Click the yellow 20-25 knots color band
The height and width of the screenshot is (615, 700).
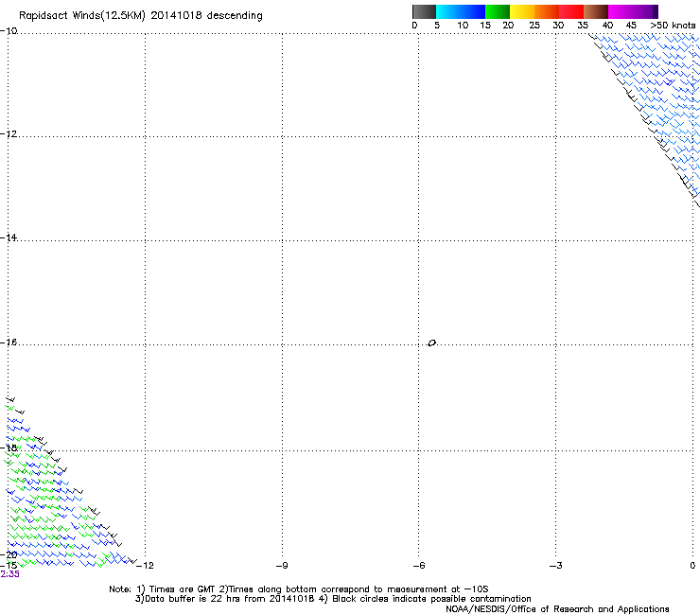(x=522, y=11)
